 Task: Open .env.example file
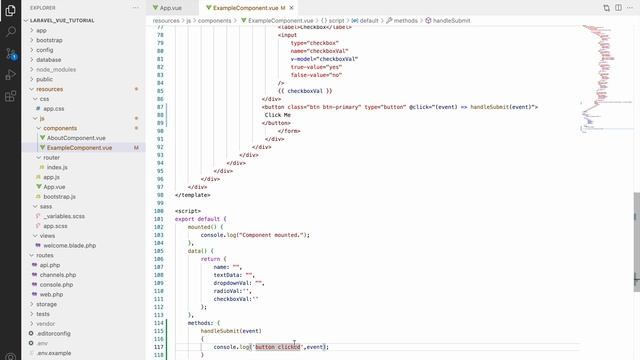[53, 353]
